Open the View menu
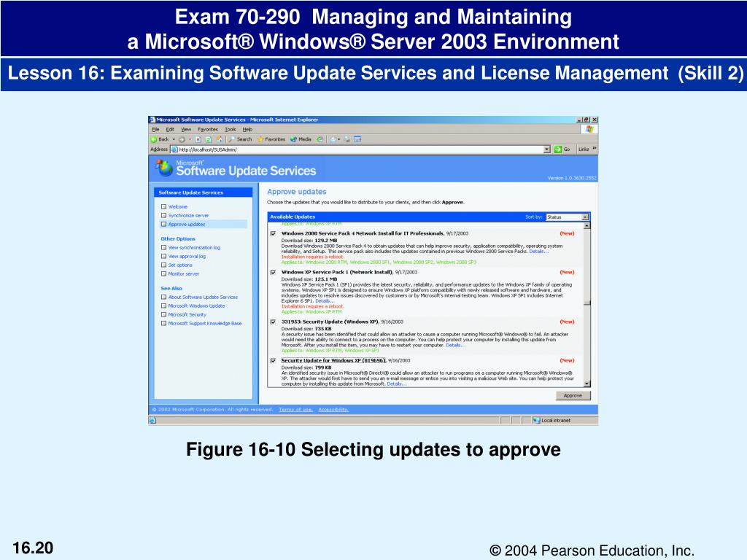This screenshot has width=747, height=560. 186,130
